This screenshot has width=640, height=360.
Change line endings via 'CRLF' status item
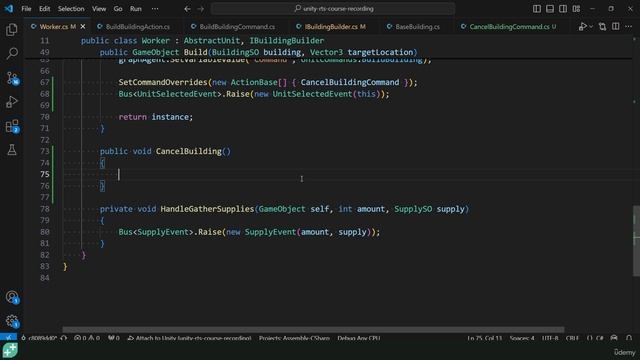[x=572, y=338]
